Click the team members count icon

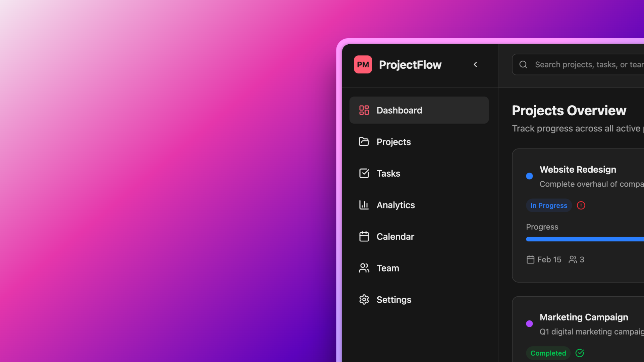[x=573, y=259]
